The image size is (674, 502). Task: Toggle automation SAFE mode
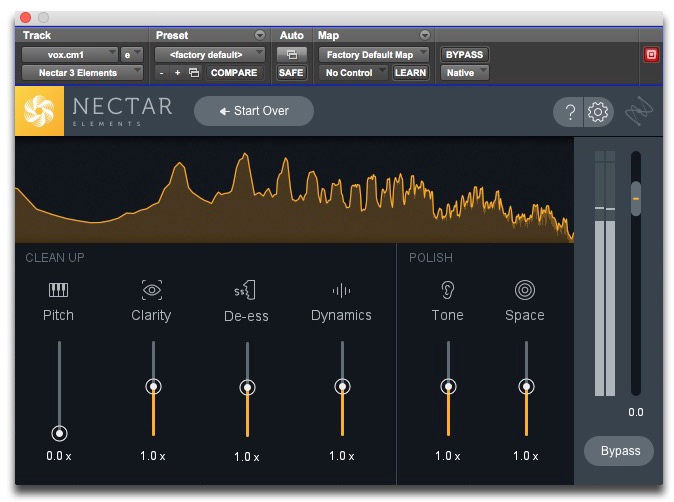point(291,73)
